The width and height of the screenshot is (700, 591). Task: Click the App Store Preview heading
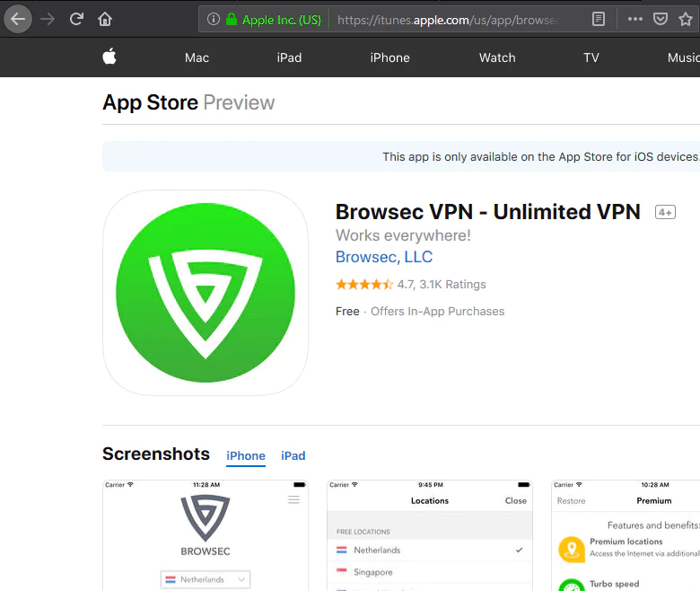[x=188, y=102]
